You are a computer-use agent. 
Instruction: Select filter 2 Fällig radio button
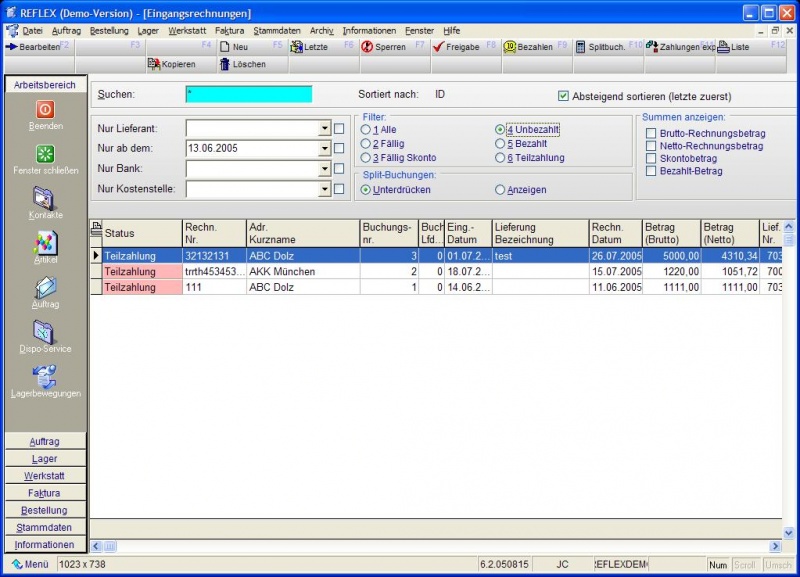365,144
